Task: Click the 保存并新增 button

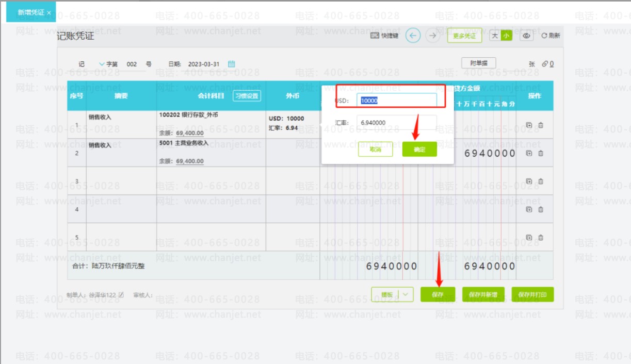Action: click(483, 294)
